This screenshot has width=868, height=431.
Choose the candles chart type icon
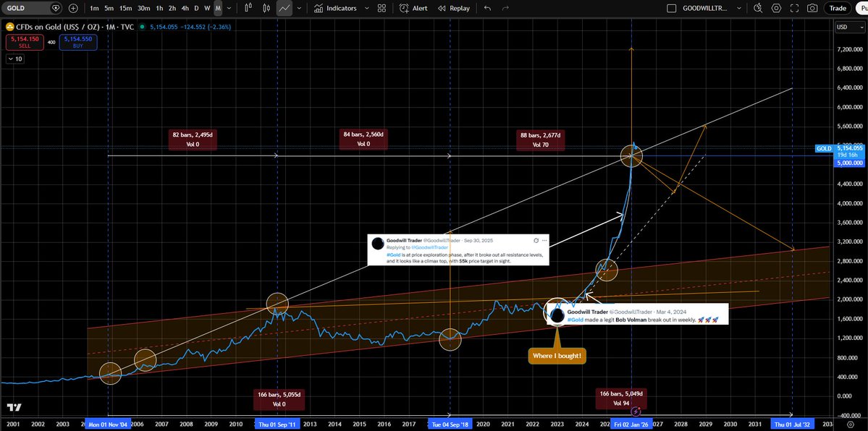[267, 8]
